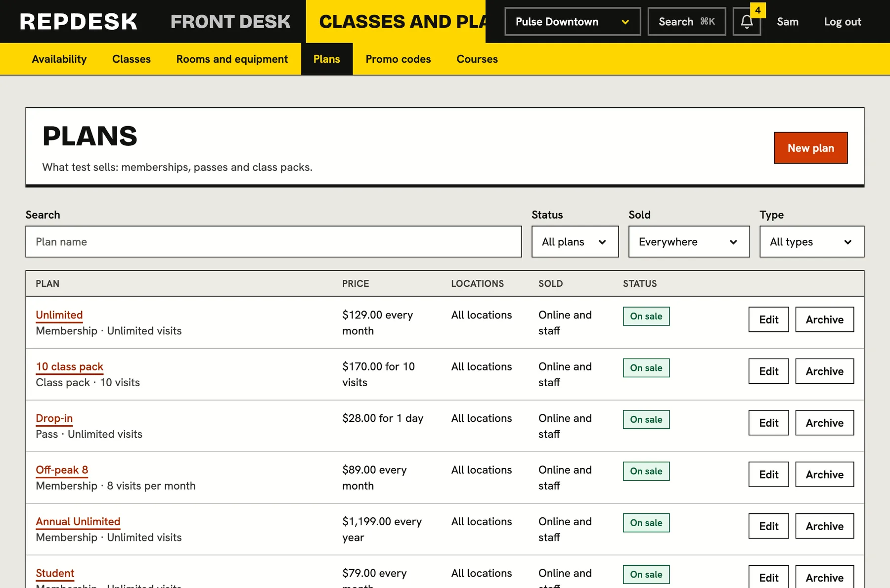Open the Promo codes tab
Screen dimensions: 890x588
(399, 59)
